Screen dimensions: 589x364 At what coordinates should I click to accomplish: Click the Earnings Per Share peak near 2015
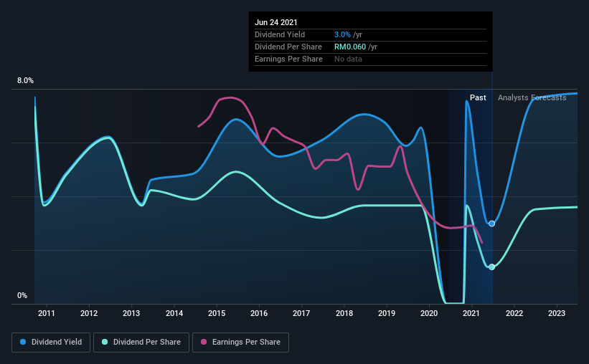tap(230, 98)
